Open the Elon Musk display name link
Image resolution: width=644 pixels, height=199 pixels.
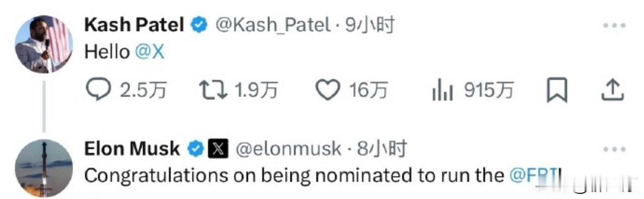[132, 149]
